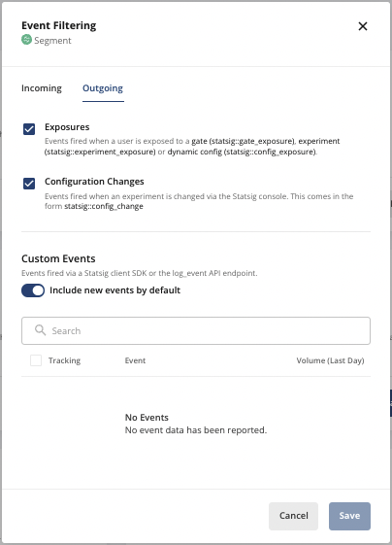Screen dimensions: 392x545
Task: Focus the events Search field
Action: 196,330
